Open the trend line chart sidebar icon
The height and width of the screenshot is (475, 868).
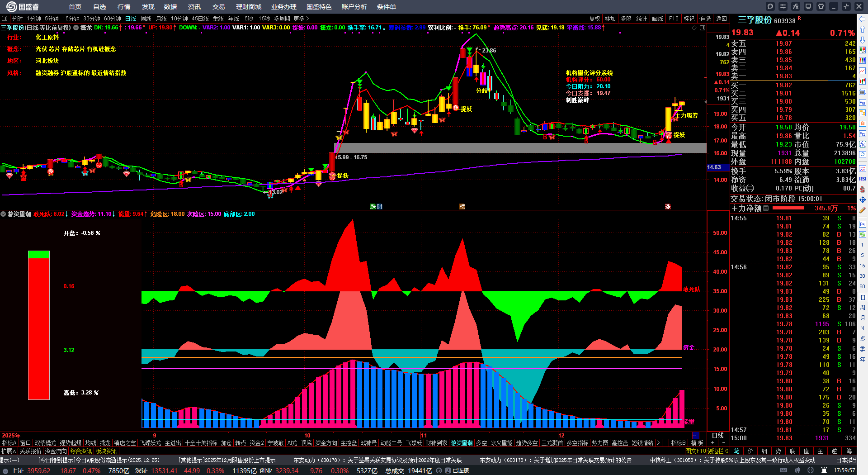pos(863,71)
